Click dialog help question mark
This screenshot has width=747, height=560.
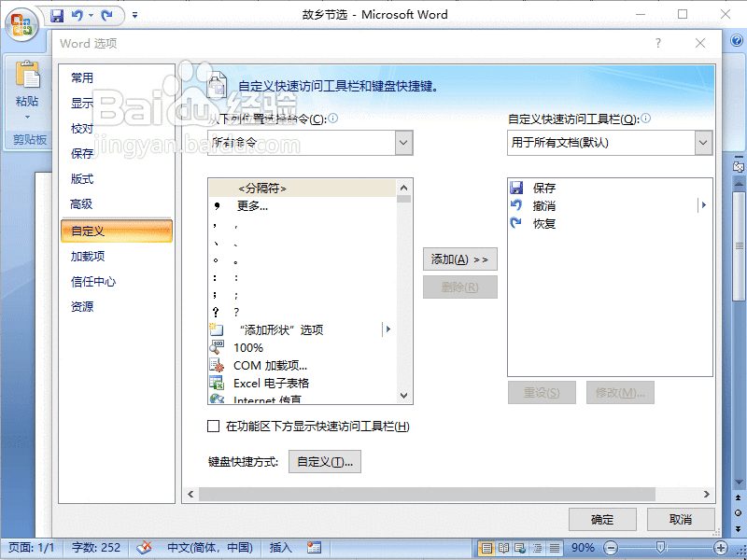[x=658, y=43]
